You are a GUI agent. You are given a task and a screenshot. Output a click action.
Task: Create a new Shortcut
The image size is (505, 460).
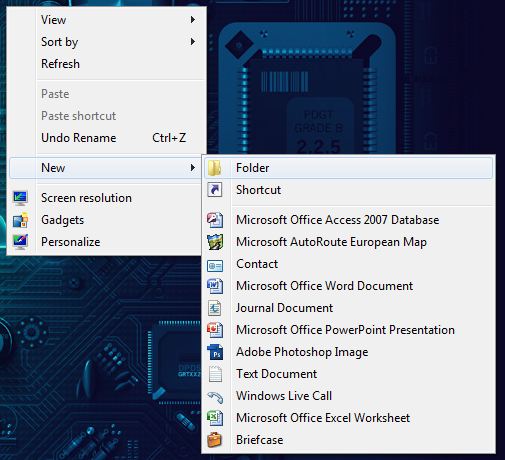(x=348, y=190)
